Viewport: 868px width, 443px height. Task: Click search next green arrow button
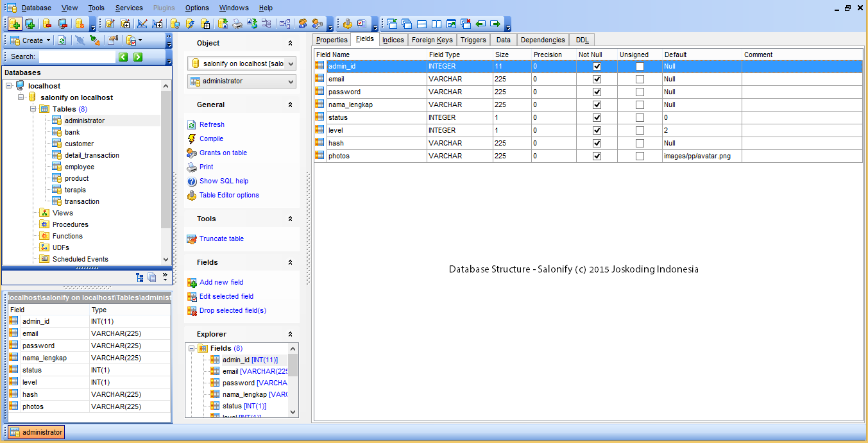click(x=138, y=57)
